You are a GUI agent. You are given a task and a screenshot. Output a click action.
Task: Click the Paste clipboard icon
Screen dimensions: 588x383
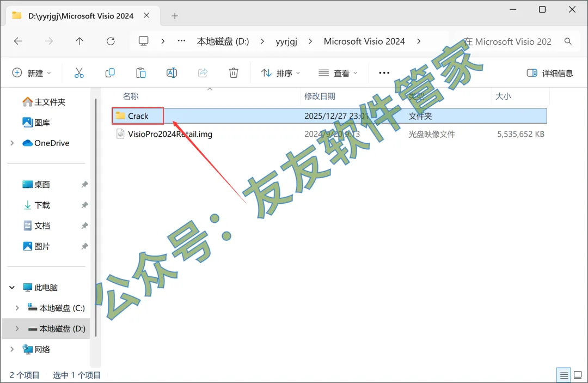click(141, 73)
